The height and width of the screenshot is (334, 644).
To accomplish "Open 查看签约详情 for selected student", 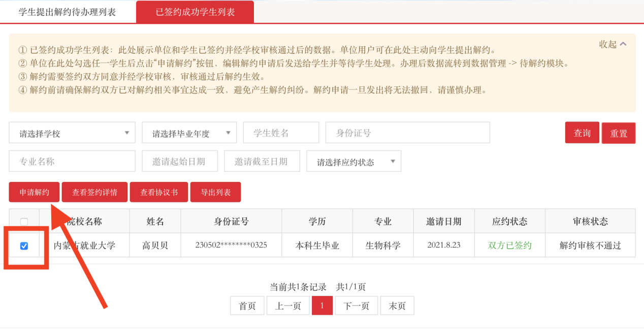I will [94, 192].
